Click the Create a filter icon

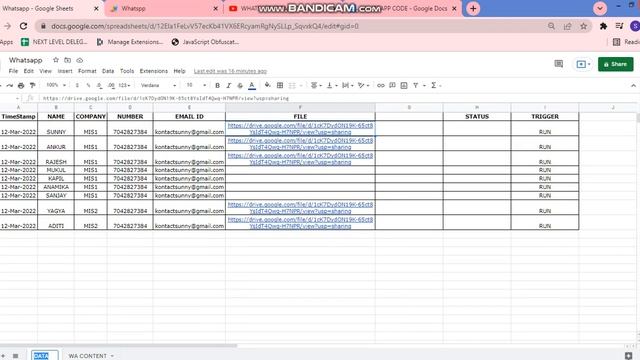[416, 85]
